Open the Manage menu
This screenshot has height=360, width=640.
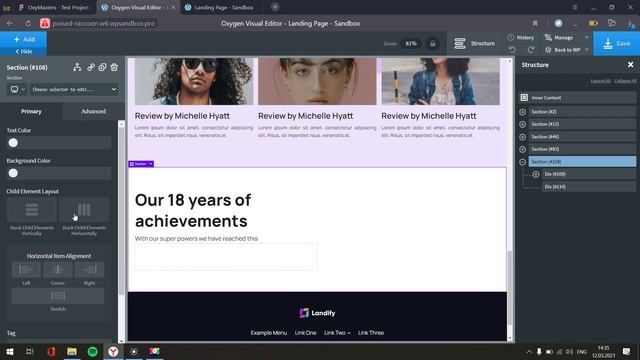(x=567, y=38)
